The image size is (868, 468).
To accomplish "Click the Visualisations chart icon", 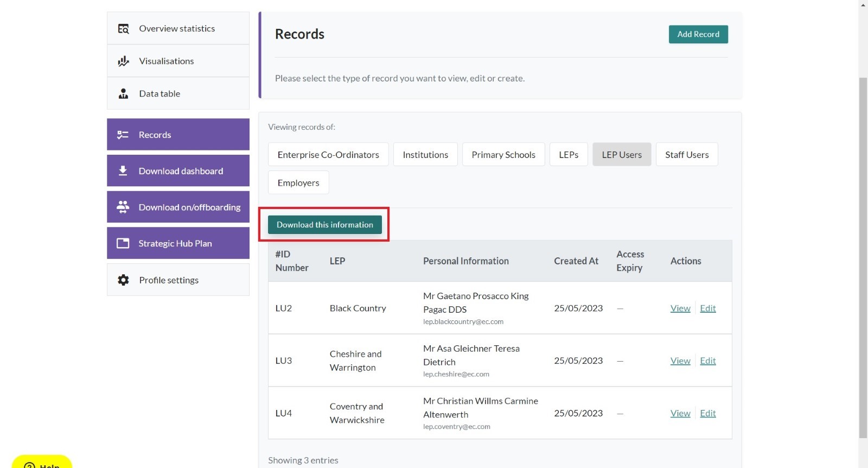I will (124, 61).
